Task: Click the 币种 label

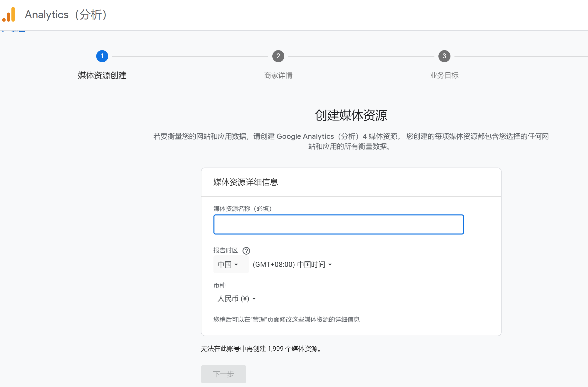Action: [x=219, y=285]
